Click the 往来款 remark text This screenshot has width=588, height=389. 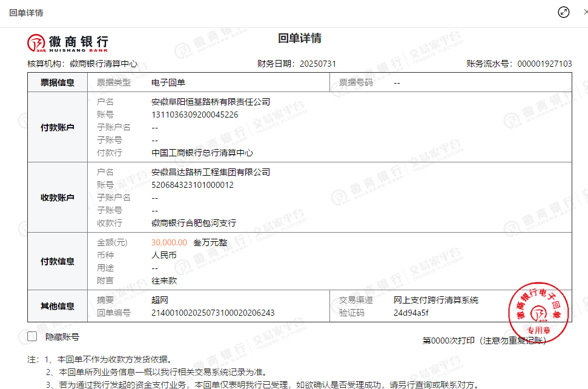pos(164,281)
